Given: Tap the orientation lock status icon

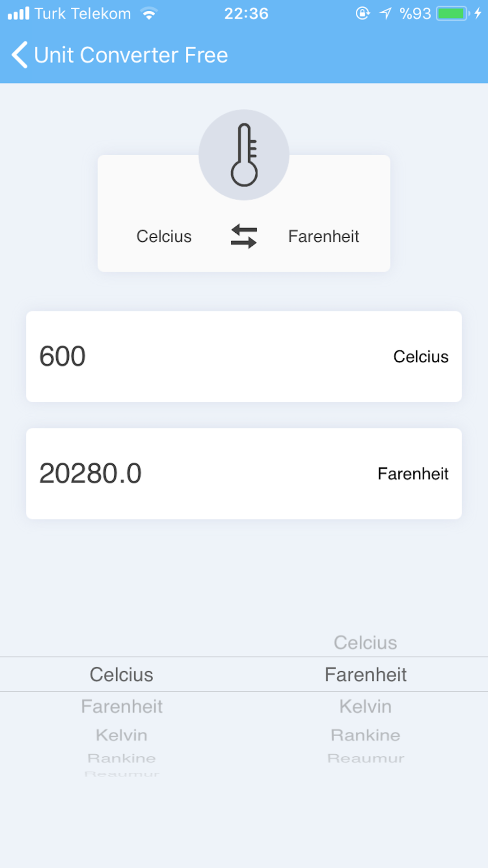Looking at the screenshot, I should click(x=363, y=13).
